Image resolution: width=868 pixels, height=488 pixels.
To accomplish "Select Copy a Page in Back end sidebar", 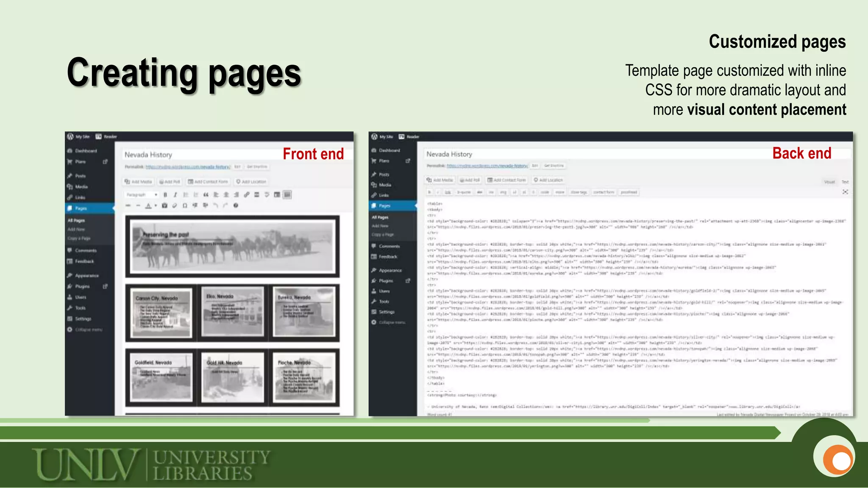I will tap(383, 235).
